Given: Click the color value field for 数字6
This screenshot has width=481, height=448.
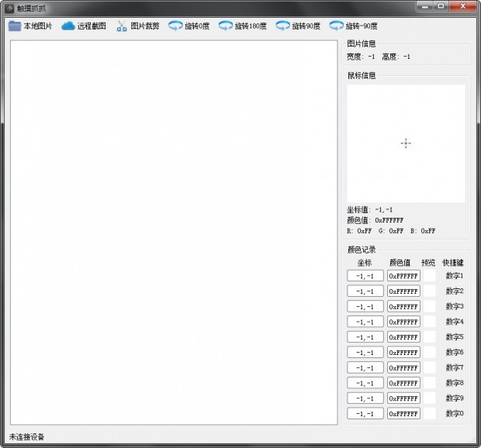Looking at the screenshot, I should (403, 353).
